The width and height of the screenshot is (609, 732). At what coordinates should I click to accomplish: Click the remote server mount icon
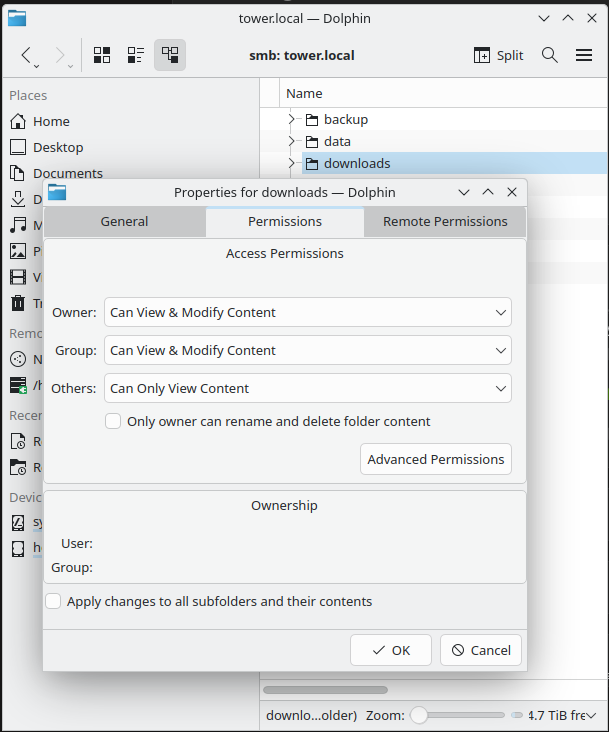18,385
